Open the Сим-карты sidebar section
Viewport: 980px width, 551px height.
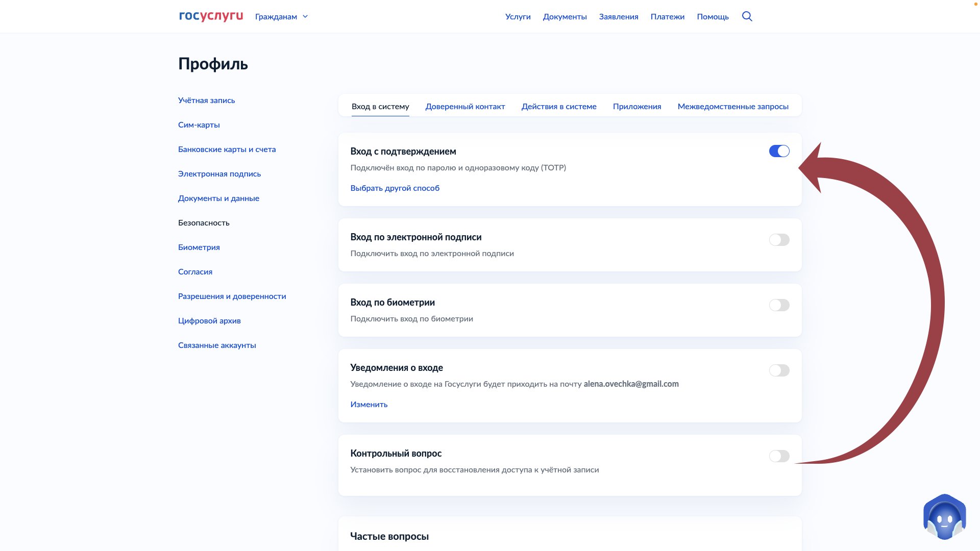coord(199,124)
